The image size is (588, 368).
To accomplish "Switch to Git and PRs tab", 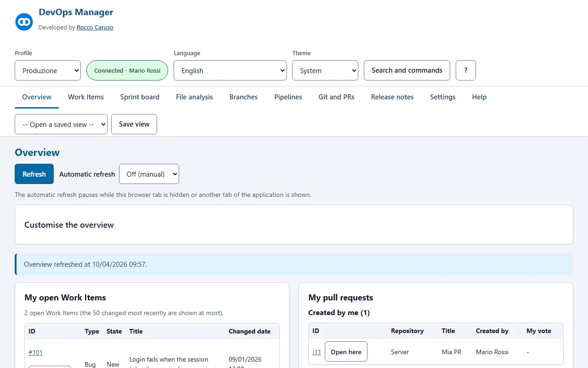I will tap(336, 97).
